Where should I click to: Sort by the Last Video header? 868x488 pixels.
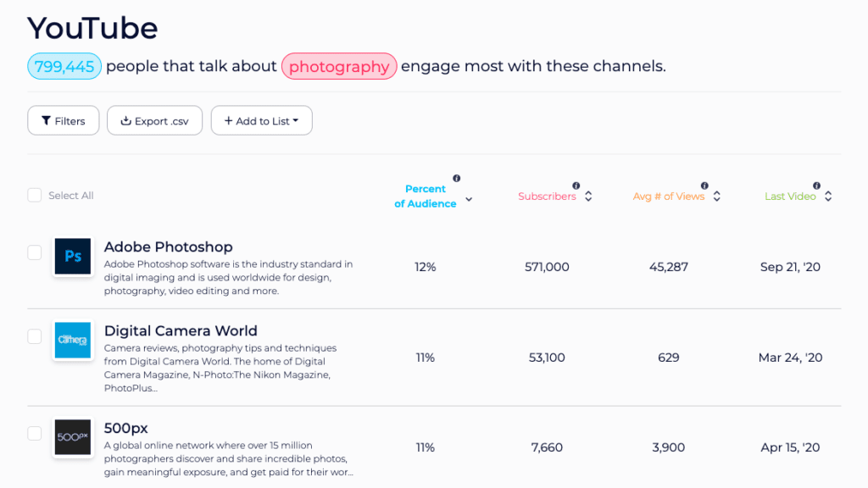[x=790, y=197]
